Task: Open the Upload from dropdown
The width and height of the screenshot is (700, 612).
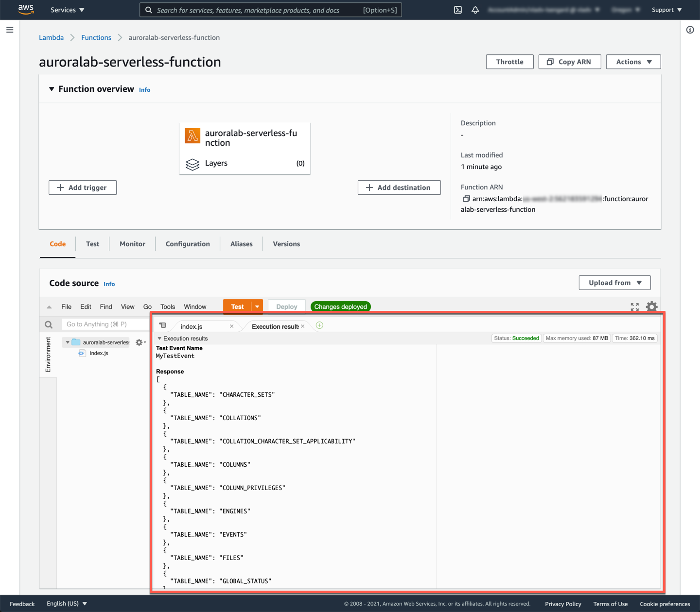Action: (x=614, y=283)
